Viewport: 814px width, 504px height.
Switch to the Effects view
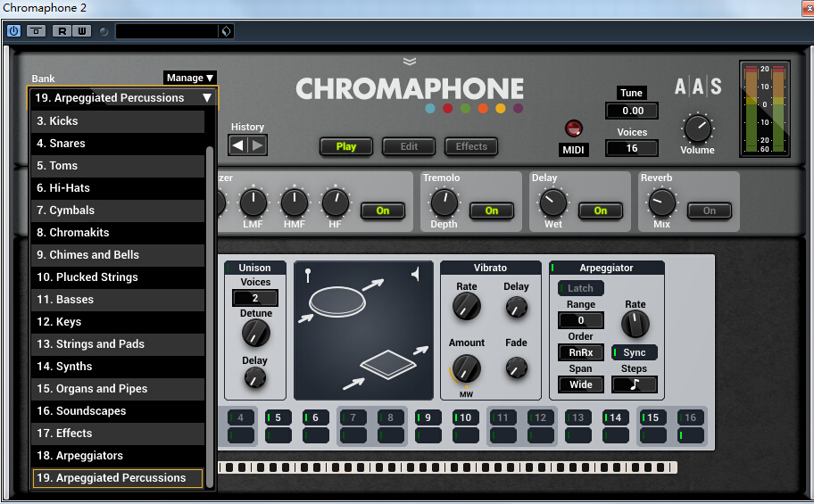point(471,146)
